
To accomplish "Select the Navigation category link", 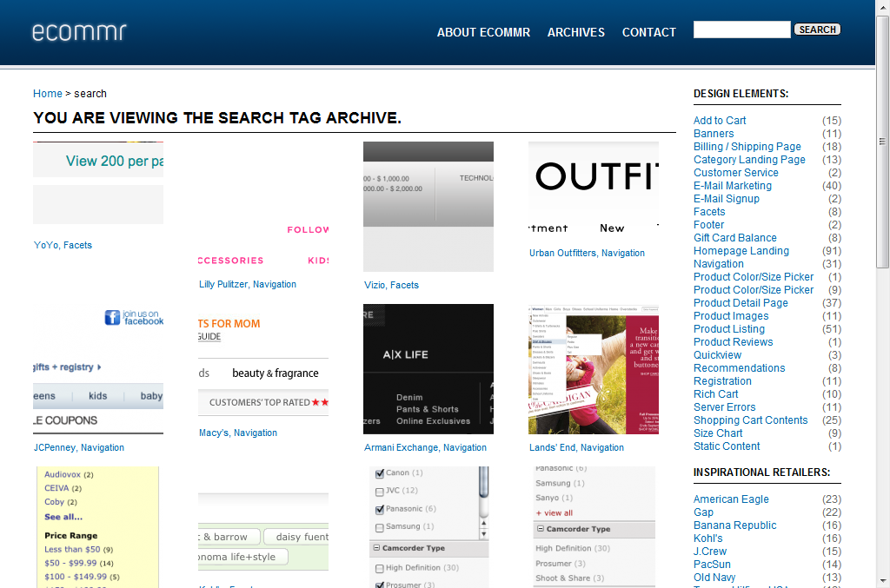I will coord(718,264).
